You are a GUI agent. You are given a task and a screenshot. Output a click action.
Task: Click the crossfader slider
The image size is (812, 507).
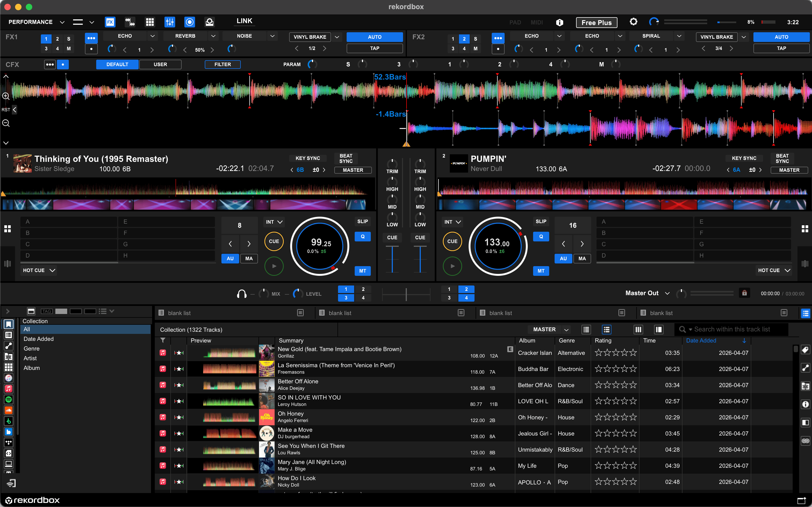tap(406, 294)
